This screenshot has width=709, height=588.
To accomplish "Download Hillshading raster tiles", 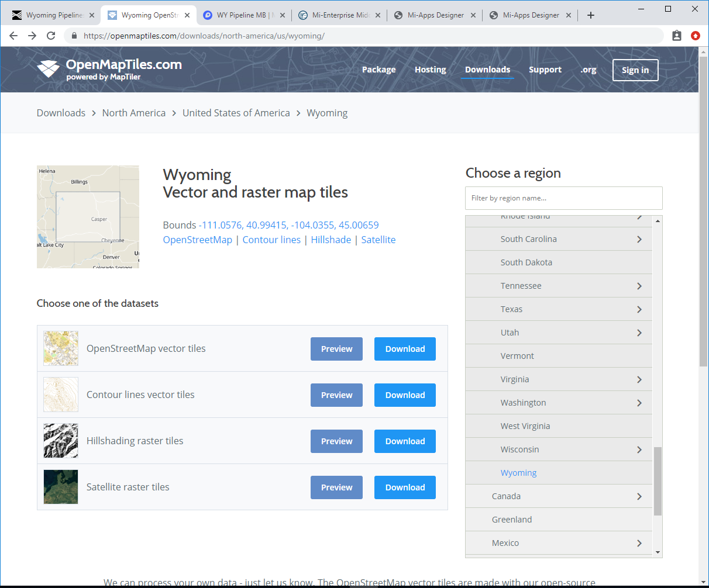I will 405,441.
